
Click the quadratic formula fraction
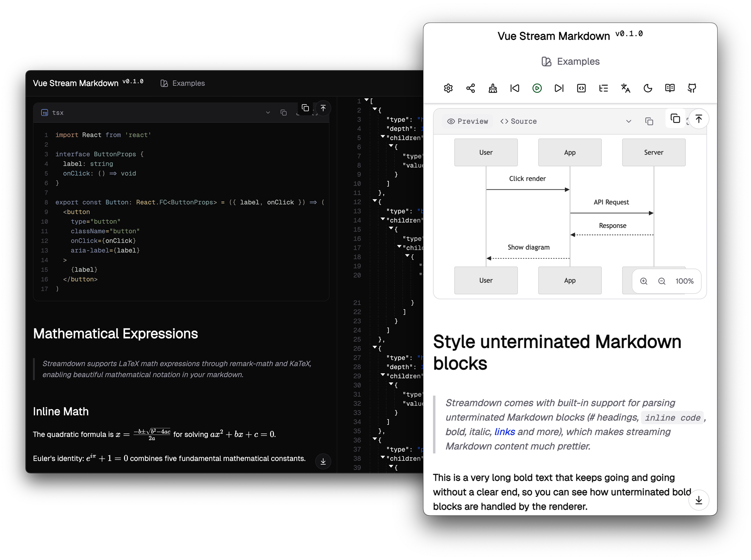(152, 434)
